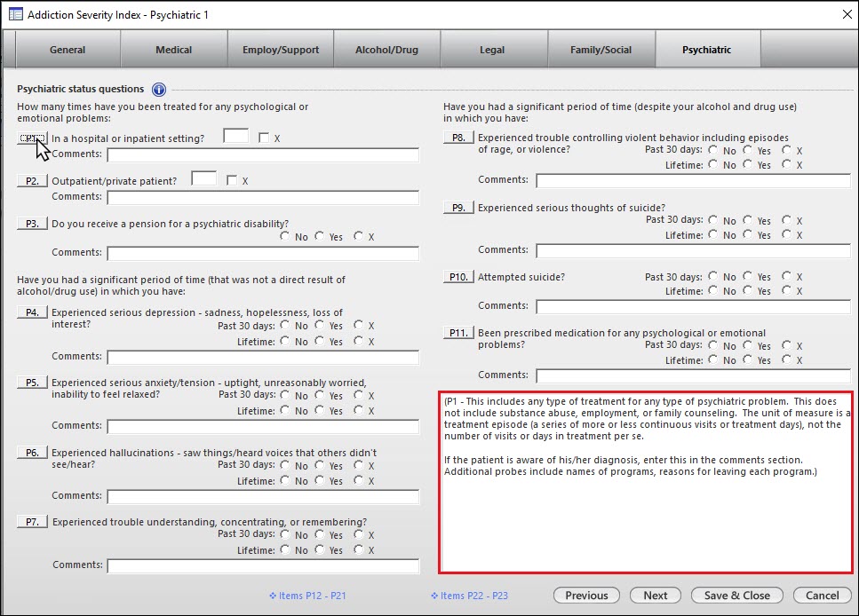This screenshot has height=616, width=859.
Task: Select No for P4 depression Past 30 days
Action: pyautogui.click(x=285, y=326)
